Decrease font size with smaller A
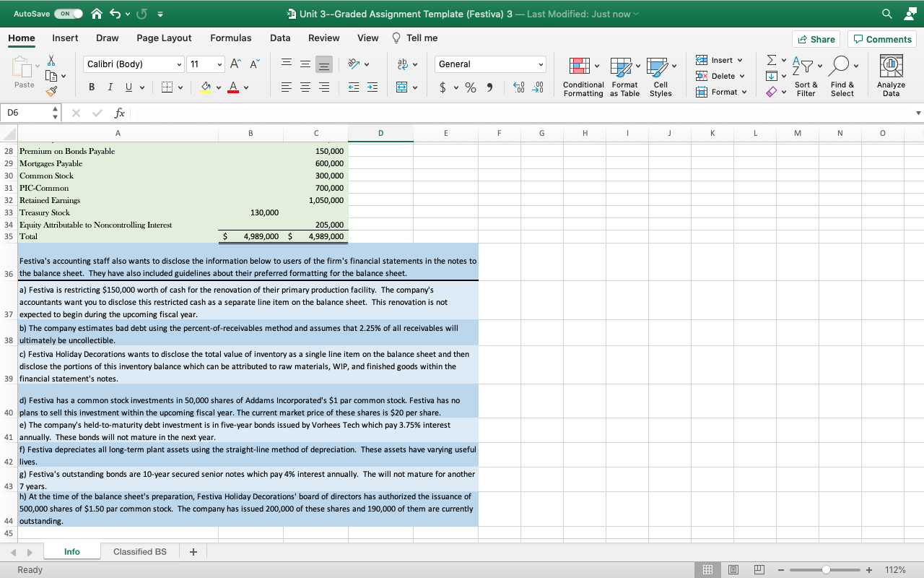This screenshot has height=578, width=924. (x=254, y=64)
